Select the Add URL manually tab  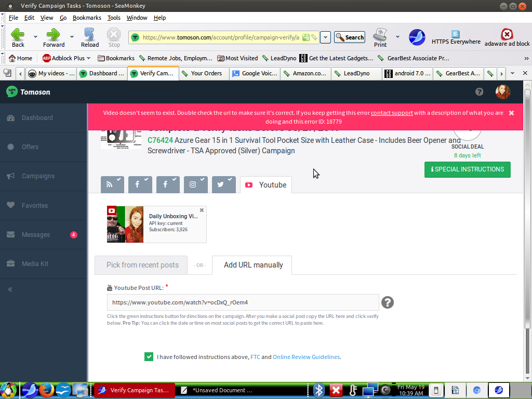(x=252, y=265)
